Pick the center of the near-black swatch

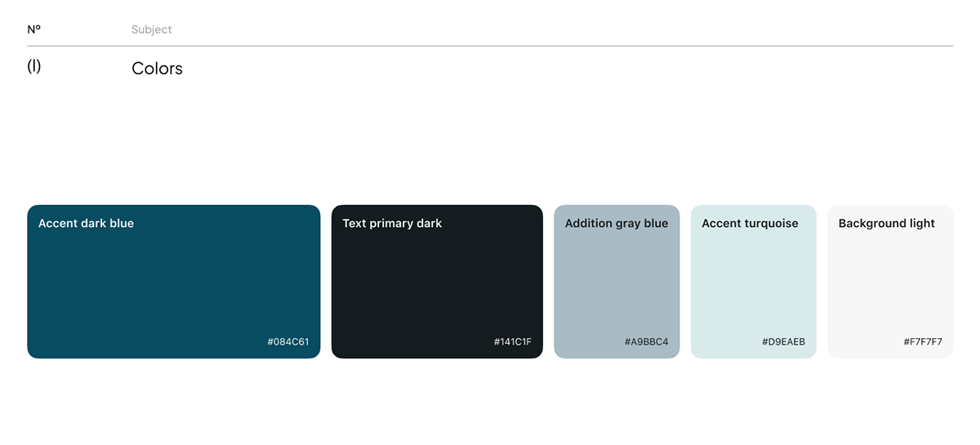(x=437, y=282)
